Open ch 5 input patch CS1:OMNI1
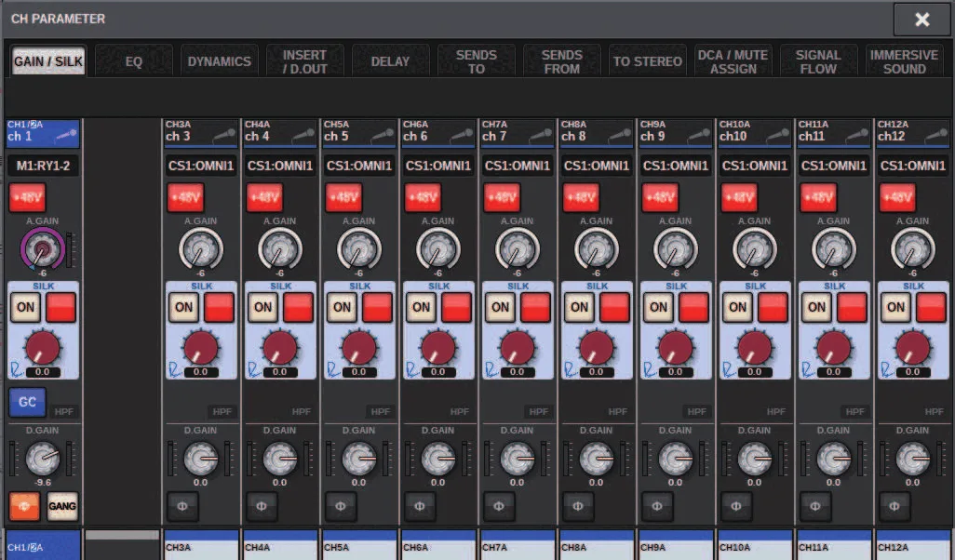Image resolution: width=955 pixels, height=560 pixels. coord(359,166)
